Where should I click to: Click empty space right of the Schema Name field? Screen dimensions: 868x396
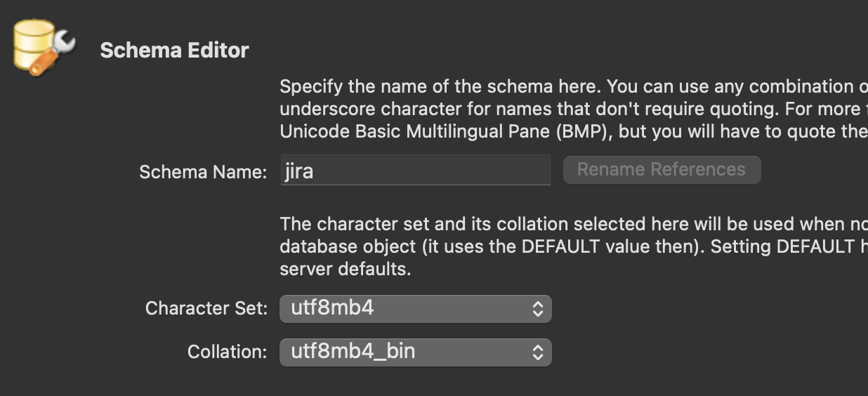click(815, 171)
